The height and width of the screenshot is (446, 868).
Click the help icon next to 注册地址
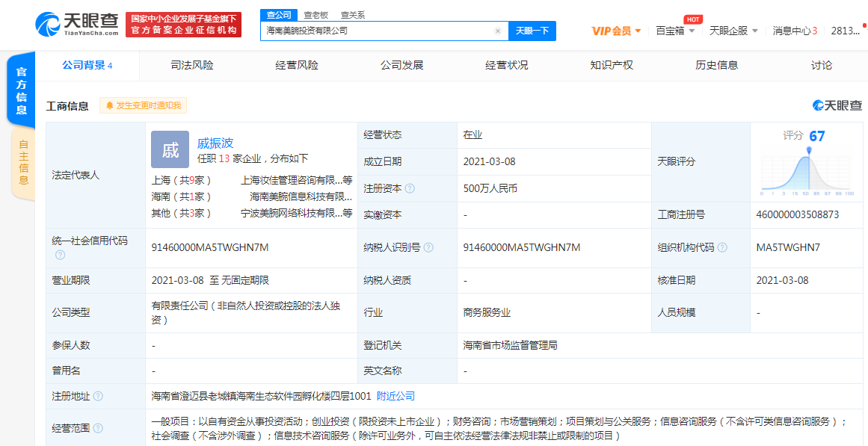coord(98,396)
